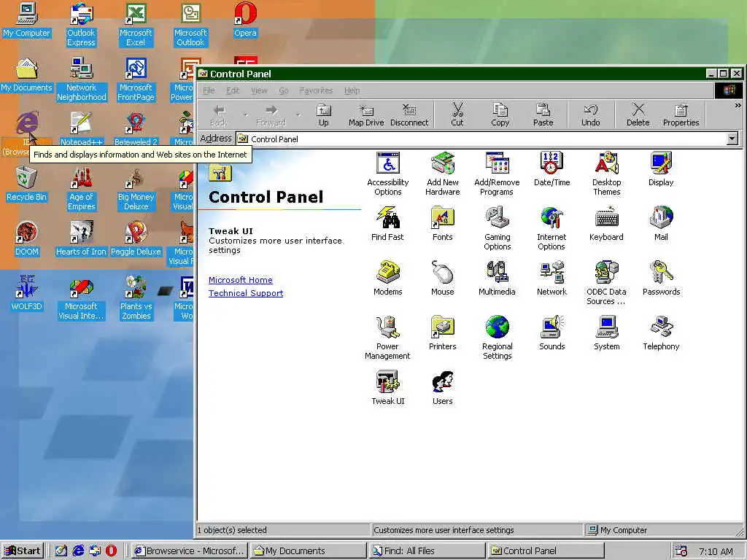This screenshot has width=747, height=560.
Task: Select the System icon
Action: pyautogui.click(x=606, y=332)
